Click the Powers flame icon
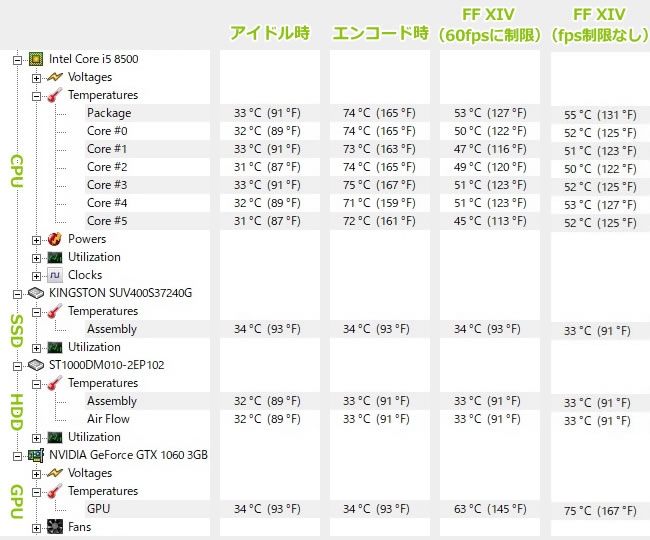 click(x=55, y=239)
